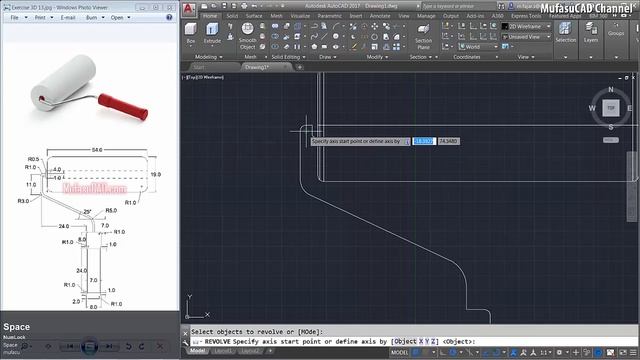Image resolution: width=640 pixels, height=360 pixels.
Task: Toggle ortho mode in status bar
Action: pos(443,352)
